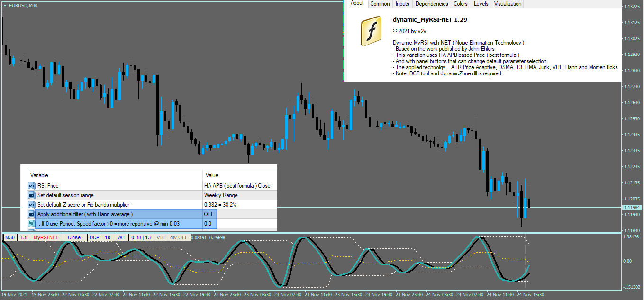Click the MyRSI.NET panel button
The height and width of the screenshot is (300, 644).
point(46,237)
